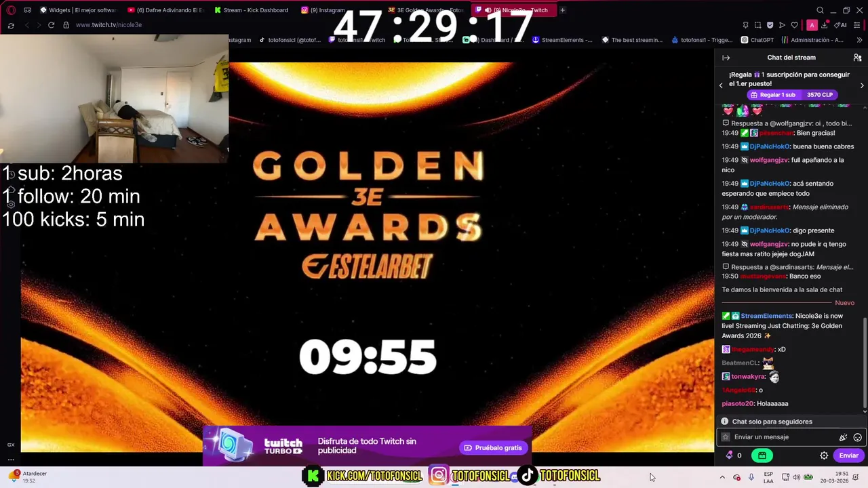Open the Opera AI assistant button

click(841, 25)
